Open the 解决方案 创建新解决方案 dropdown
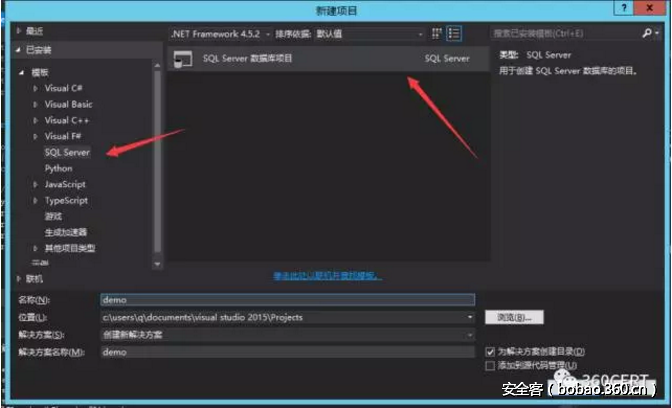 286,334
